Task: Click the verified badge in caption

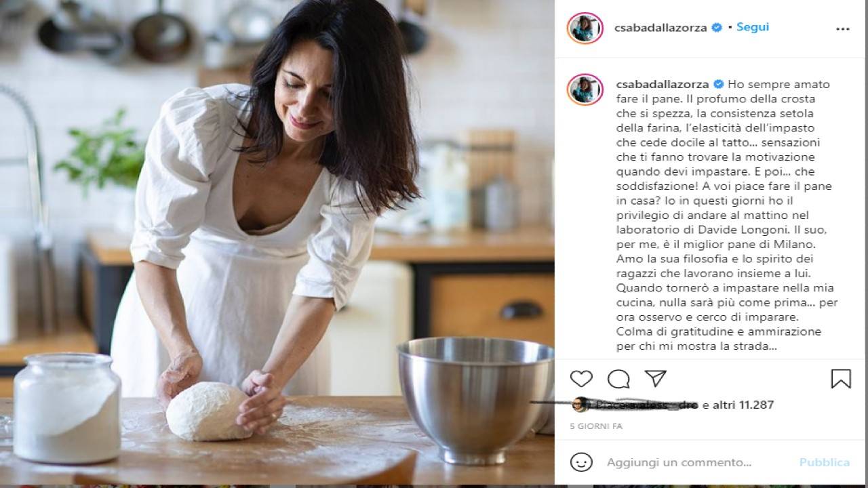Action: coord(716,85)
